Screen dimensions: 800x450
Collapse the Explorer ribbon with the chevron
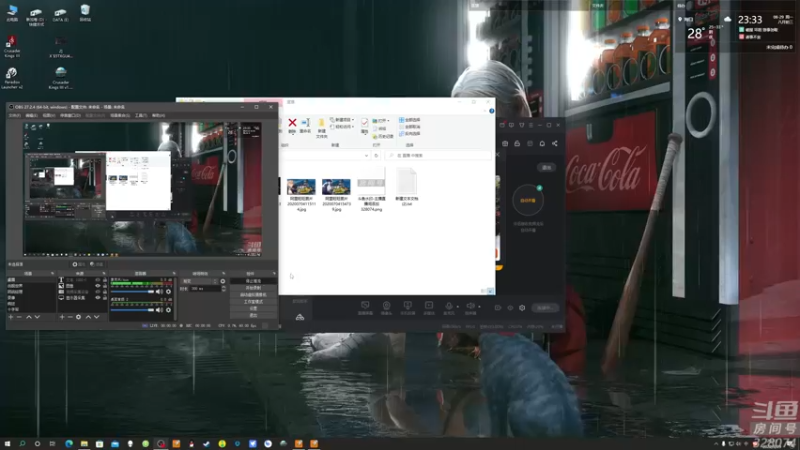point(485,111)
